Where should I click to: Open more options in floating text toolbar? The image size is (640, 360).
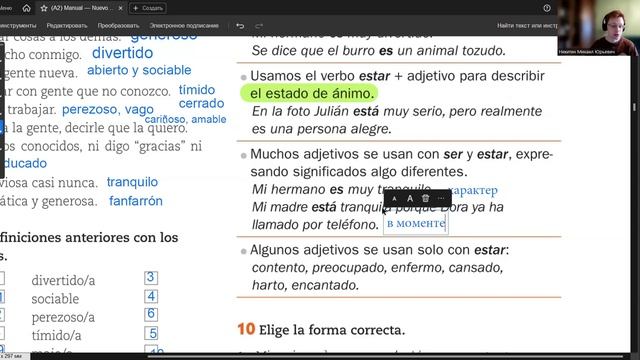(x=441, y=198)
